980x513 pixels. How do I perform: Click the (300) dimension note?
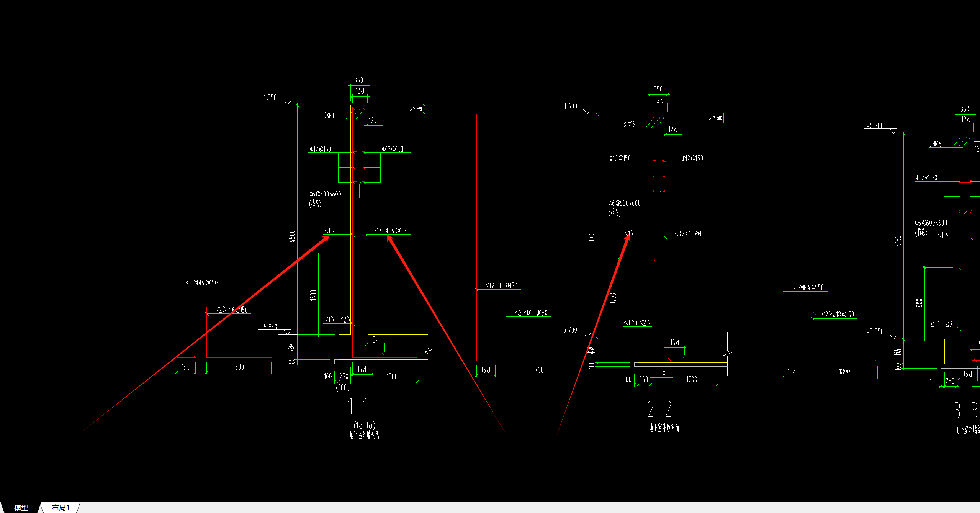pyautogui.click(x=343, y=387)
